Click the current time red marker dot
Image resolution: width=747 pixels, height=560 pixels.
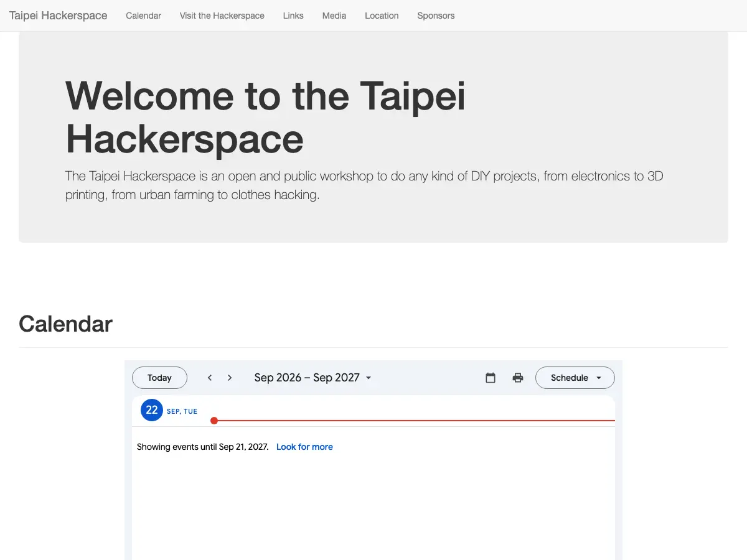(x=214, y=421)
